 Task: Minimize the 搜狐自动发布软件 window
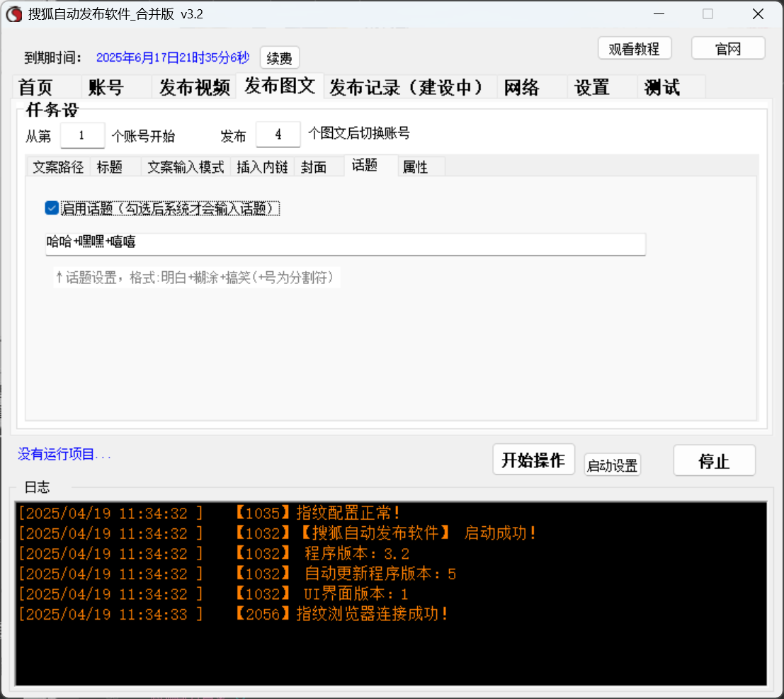(659, 14)
